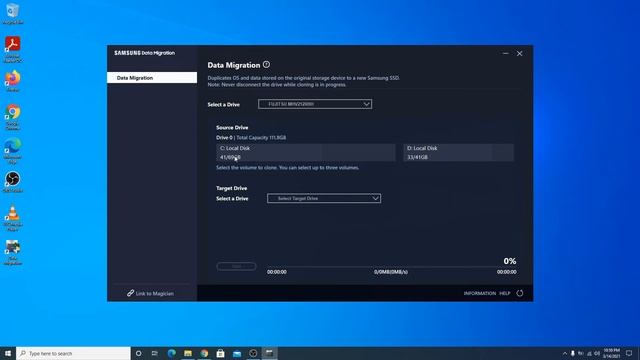Image resolution: width=640 pixels, height=360 pixels.
Task: Click the Source Drive heading
Action: 232,127
